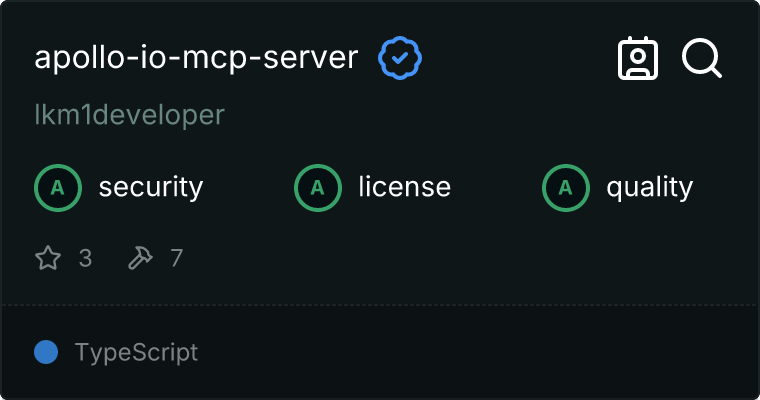The height and width of the screenshot is (400, 760).
Task: Select the TypeScript language label
Action: click(x=136, y=352)
